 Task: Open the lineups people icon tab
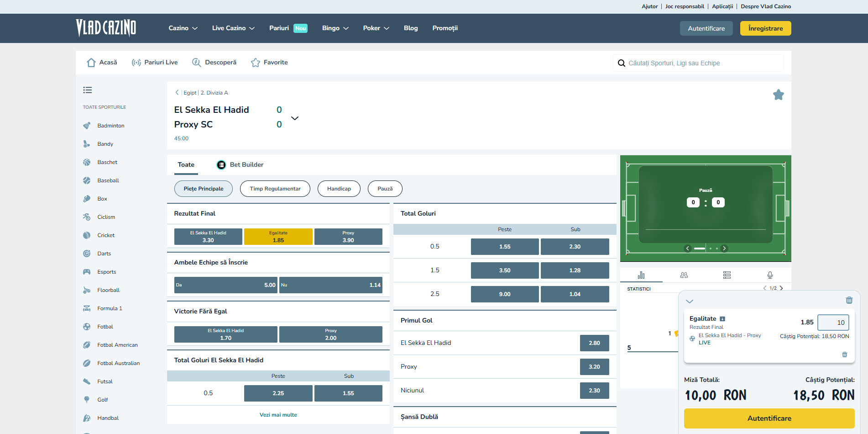(x=684, y=275)
